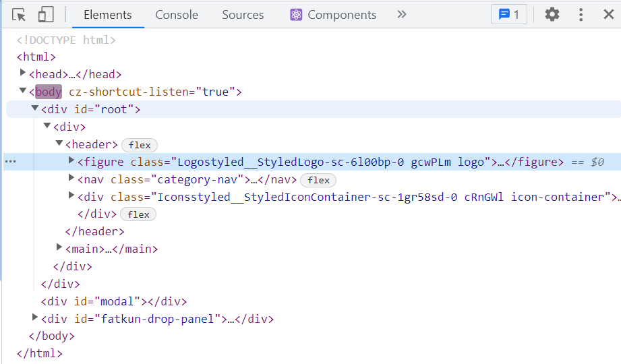Click the figure class attribute value

tap(330, 162)
